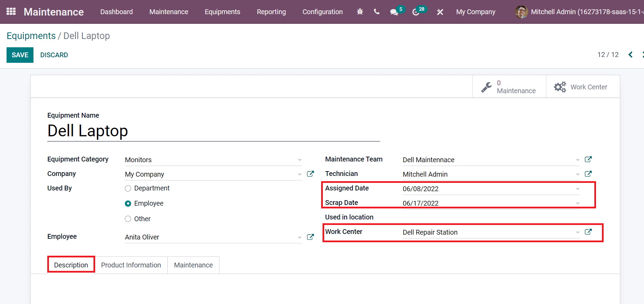Open Configuration menu

tap(323, 12)
